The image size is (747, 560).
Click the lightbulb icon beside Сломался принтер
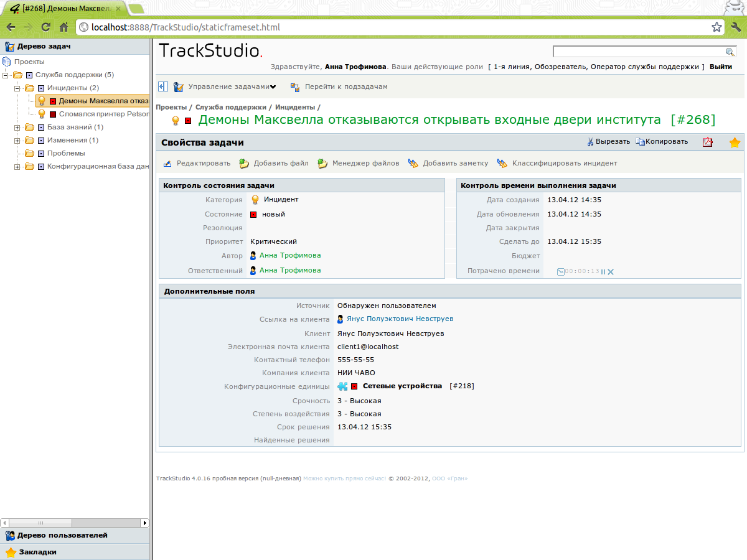click(x=42, y=114)
